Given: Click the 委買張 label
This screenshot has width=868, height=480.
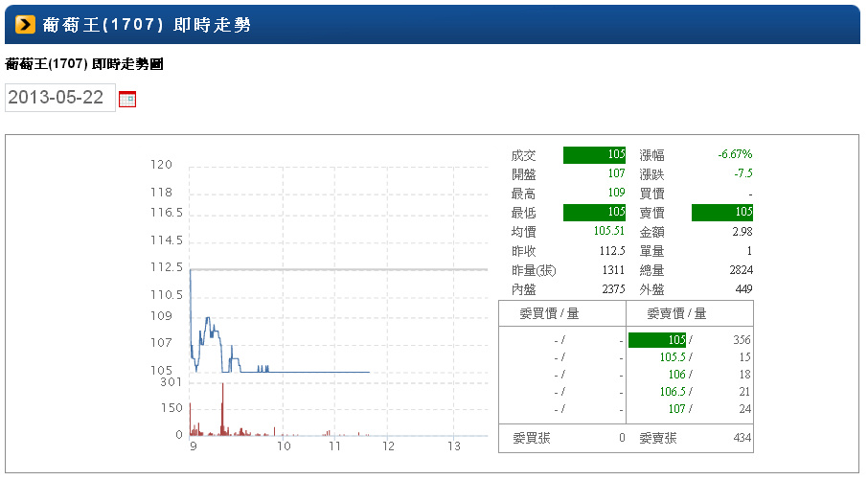Looking at the screenshot, I should tap(532, 438).
